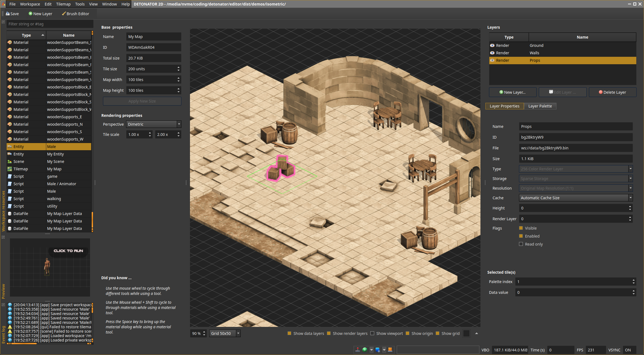Check the Read only flag
This screenshot has height=355, width=644.
pos(521,244)
